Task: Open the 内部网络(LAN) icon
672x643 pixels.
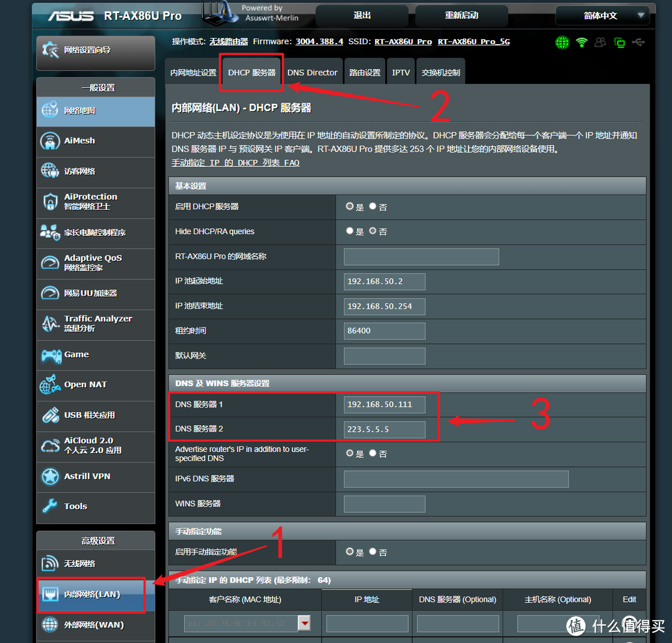Action: (50, 594)
